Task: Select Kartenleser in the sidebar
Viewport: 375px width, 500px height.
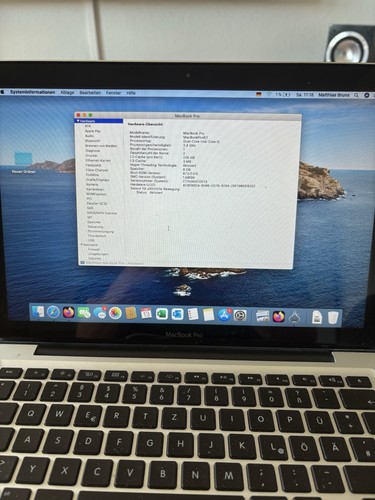Action: [x=95, y=189]
